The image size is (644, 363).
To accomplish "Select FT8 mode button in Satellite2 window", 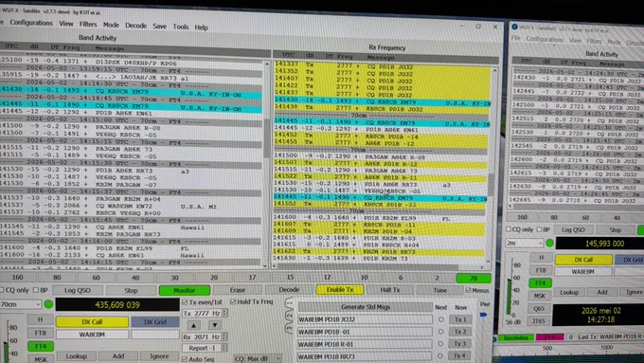I will click(x=541, y=270).
